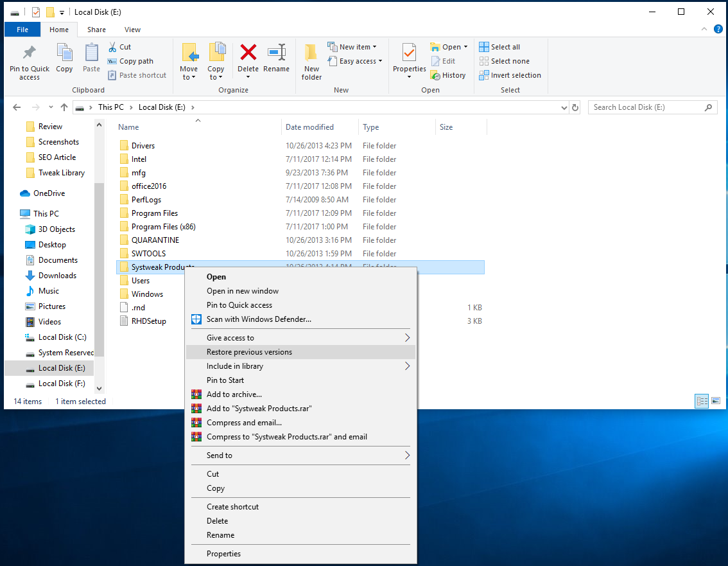This screenshot has height=566, width=728.
Task: Open the Copy to ribbon button
Action: tap(216, 62)
